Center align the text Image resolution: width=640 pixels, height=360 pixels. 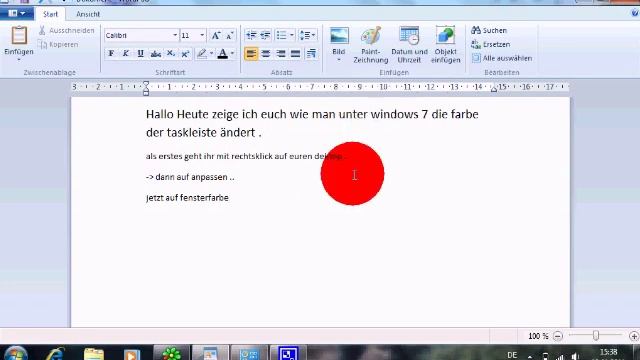(266, 53)
